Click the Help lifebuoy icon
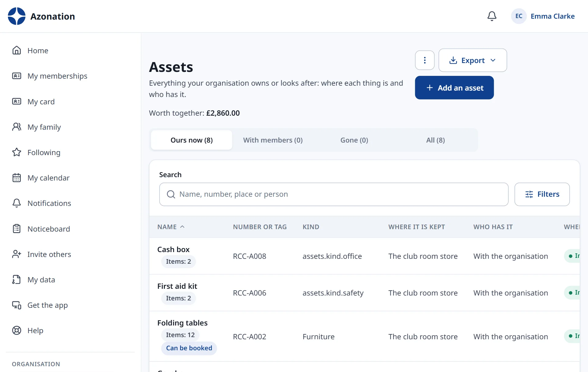The image size is (588, 372). (17, 330)
